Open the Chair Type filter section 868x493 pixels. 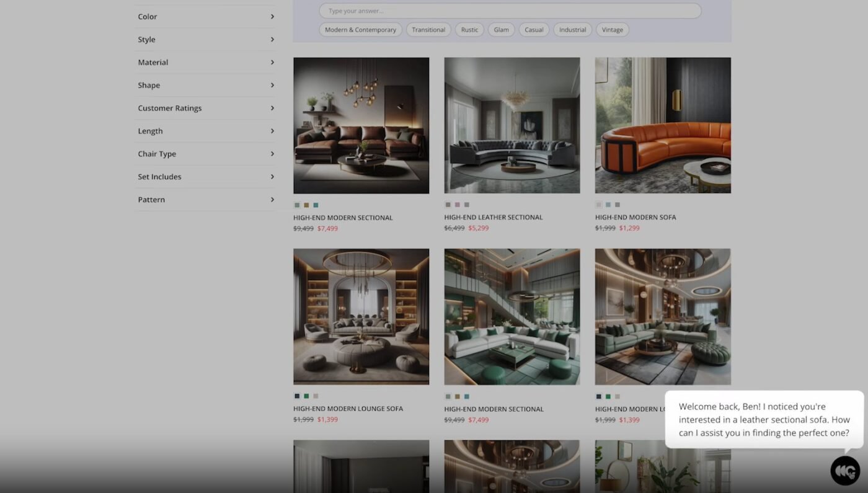[205, 154]
